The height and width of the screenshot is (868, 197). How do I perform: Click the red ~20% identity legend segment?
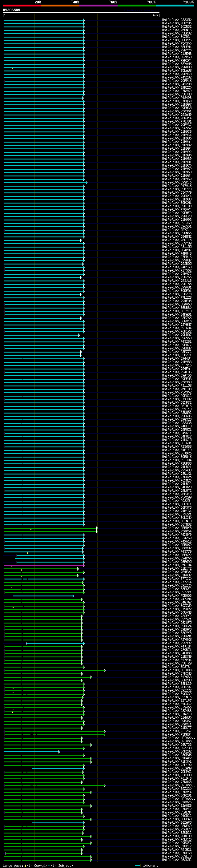22,6
